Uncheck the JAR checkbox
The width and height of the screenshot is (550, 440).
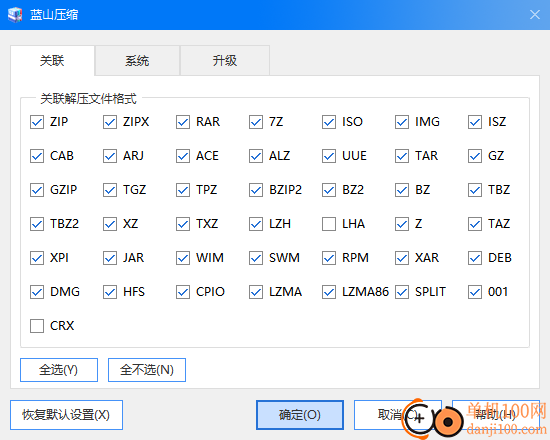[x=110, y=258]
